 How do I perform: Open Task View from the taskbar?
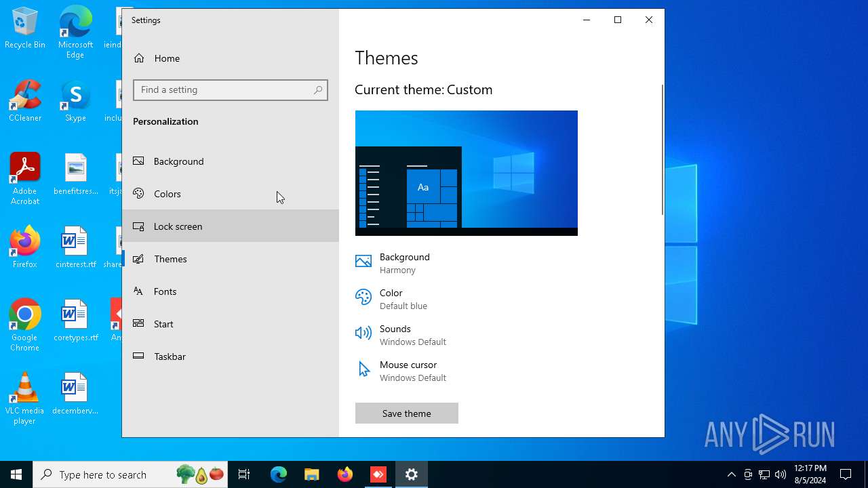(244, 474)
